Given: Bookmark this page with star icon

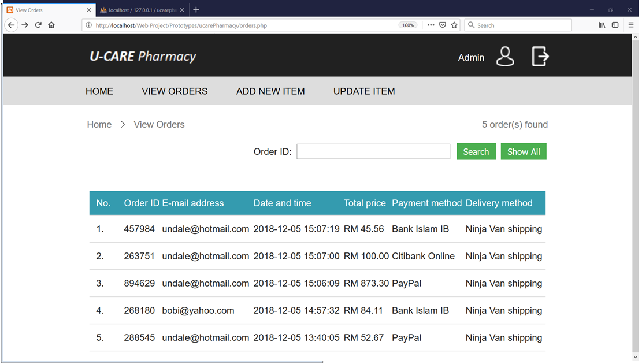Looking at the screenshot, I should [x=454, y=25].
